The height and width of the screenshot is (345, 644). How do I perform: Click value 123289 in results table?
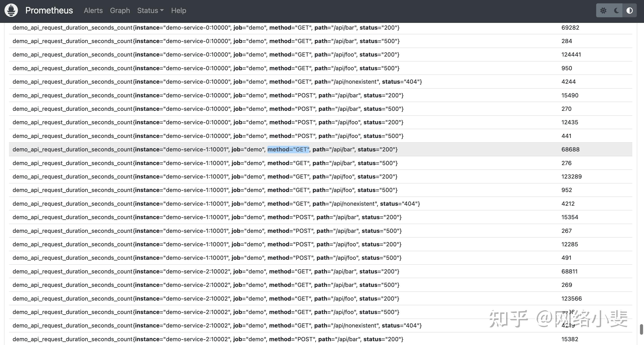571,177
